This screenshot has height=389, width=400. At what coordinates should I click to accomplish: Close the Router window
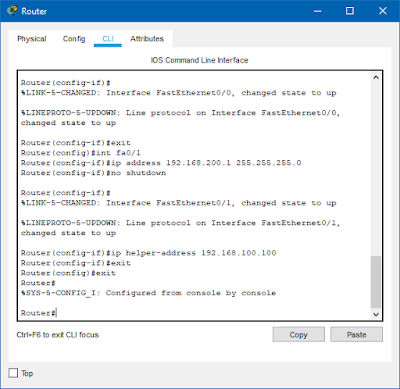click(382, 11)
